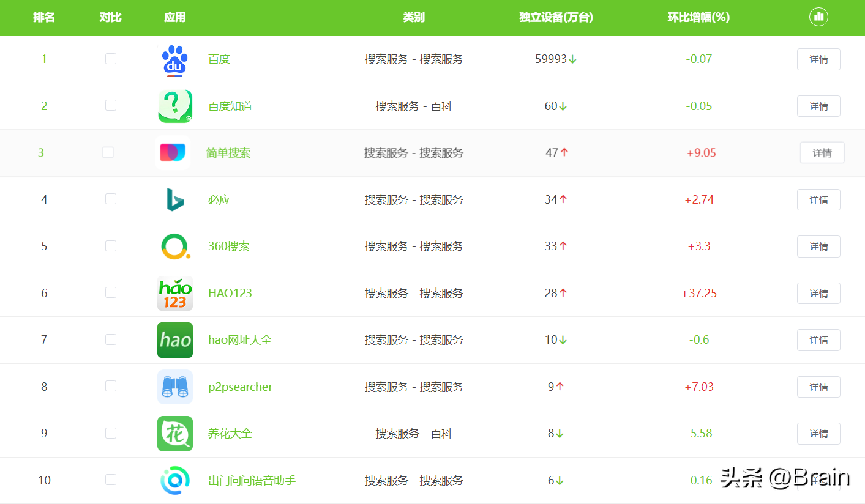Click the 详情 button for 养花大全
The width and height of the screenshot is (865, 504).
click(x=818, y=433)
